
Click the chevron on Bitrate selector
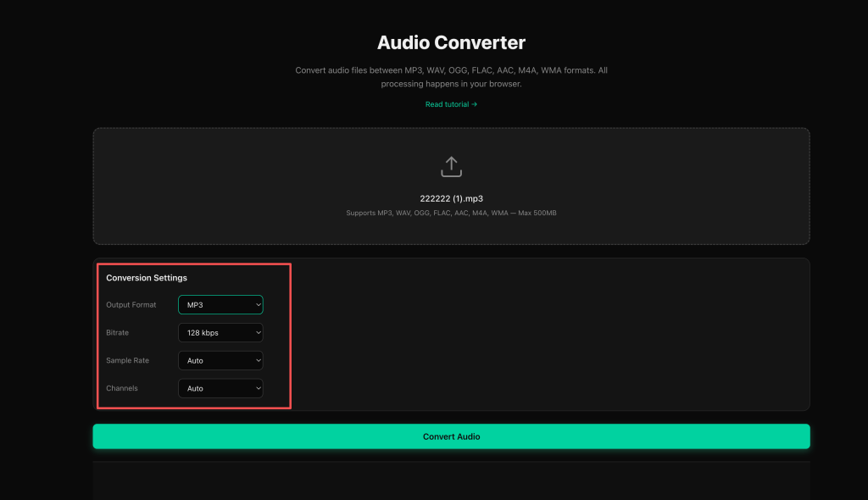258,333
